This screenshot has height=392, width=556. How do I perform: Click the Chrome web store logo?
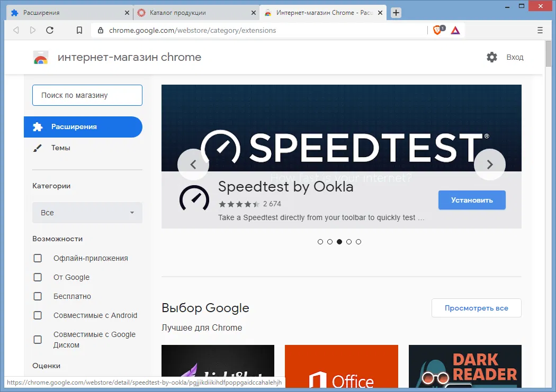[41, 57]
